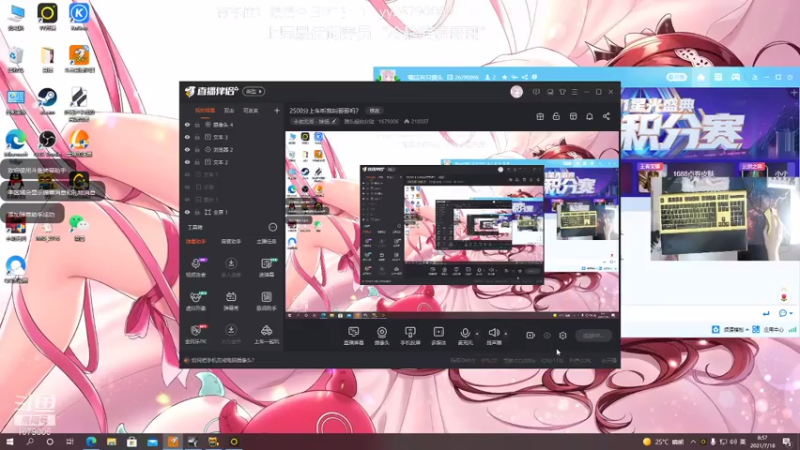Start recording with the video record icon
Viewport: 800px width, 450px height.
tap(530, 335)
